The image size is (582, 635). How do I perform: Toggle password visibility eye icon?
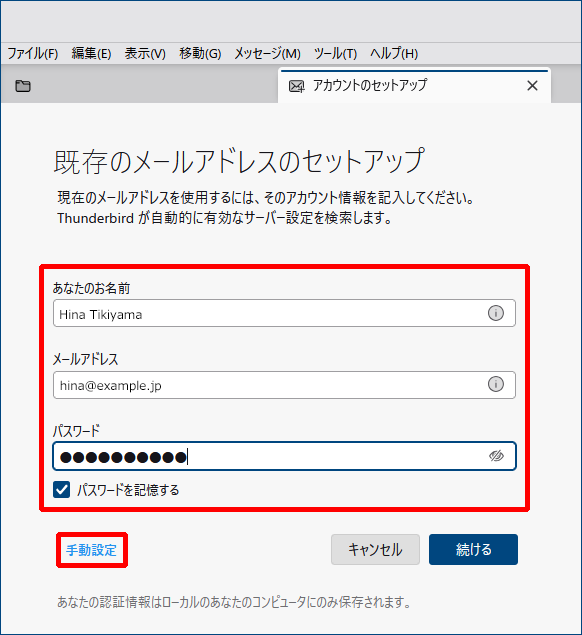point(496,456)
